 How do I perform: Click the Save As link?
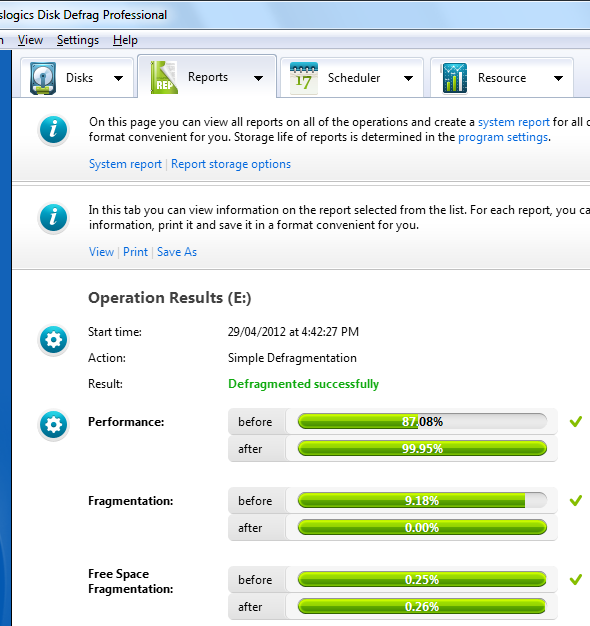[x=177, y=252]
